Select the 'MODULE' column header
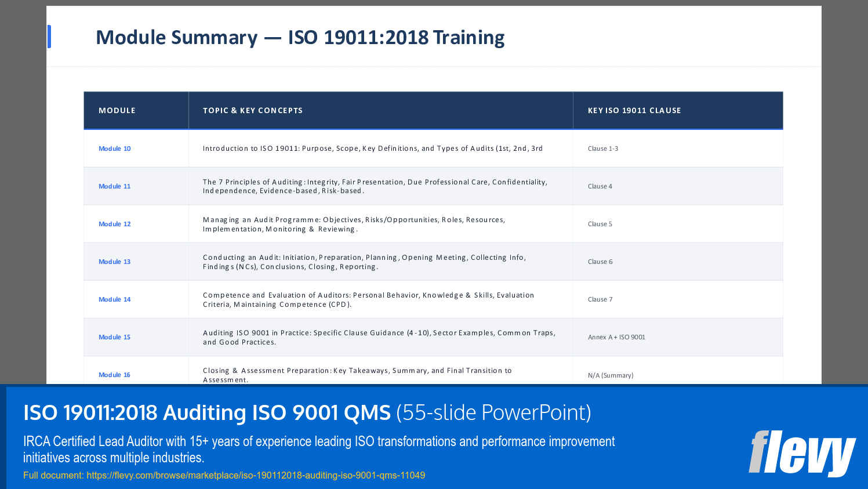The image size is (868, 489). tap(117, 110)
